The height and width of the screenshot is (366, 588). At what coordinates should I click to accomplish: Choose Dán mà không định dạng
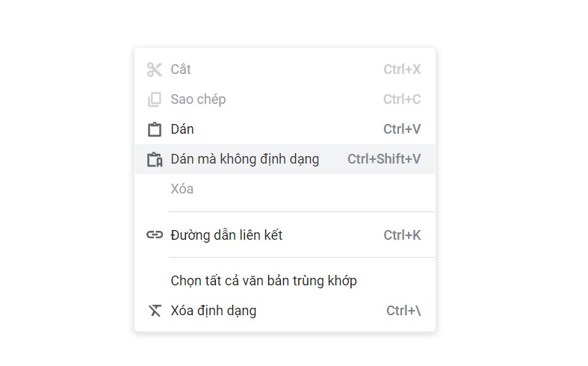[x=285, y=159]
